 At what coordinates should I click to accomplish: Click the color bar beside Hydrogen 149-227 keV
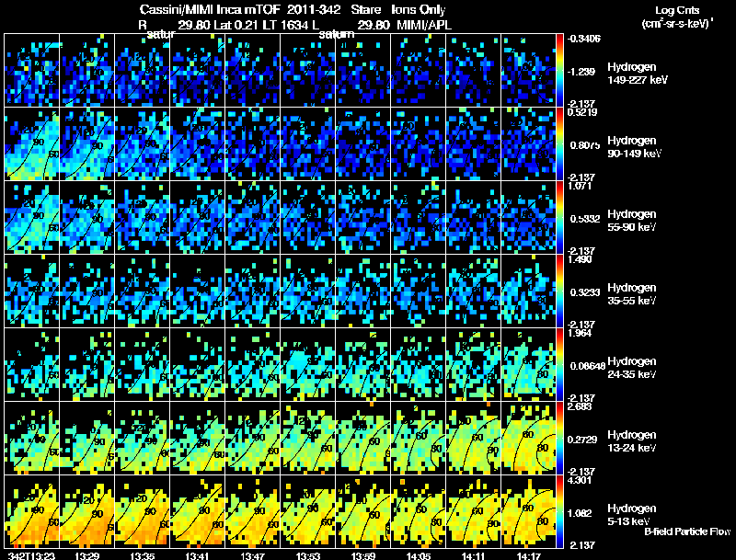pyautogui.click(x=559, y=70)
